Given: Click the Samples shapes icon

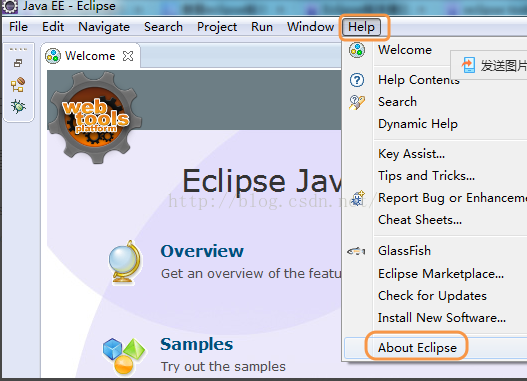Looking at the screenshot, I should point(124,356).
